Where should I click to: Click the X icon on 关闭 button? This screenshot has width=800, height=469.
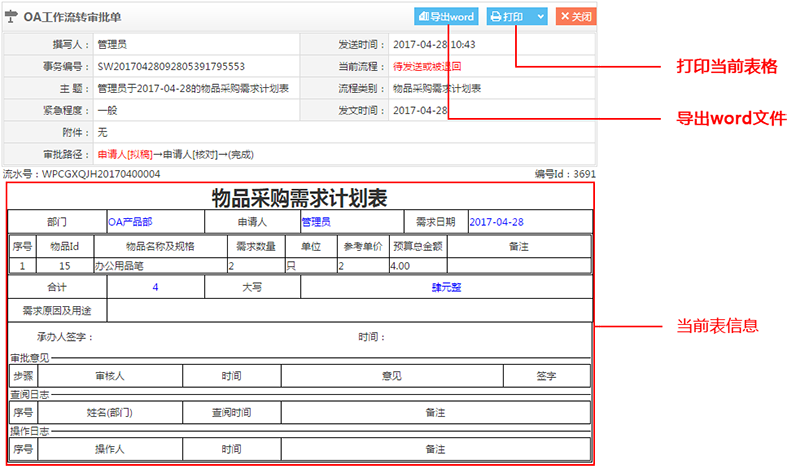pos(565,17)
